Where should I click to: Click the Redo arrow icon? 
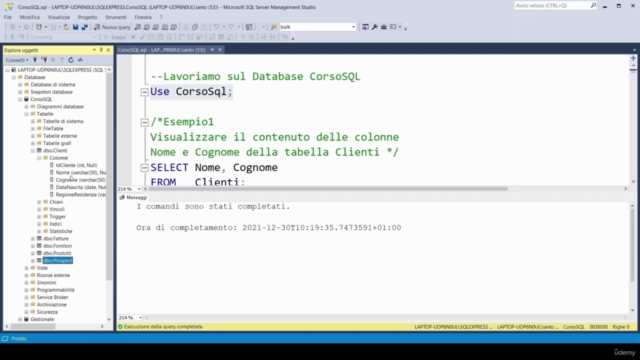pyautogui.click(x=231, y=27)
